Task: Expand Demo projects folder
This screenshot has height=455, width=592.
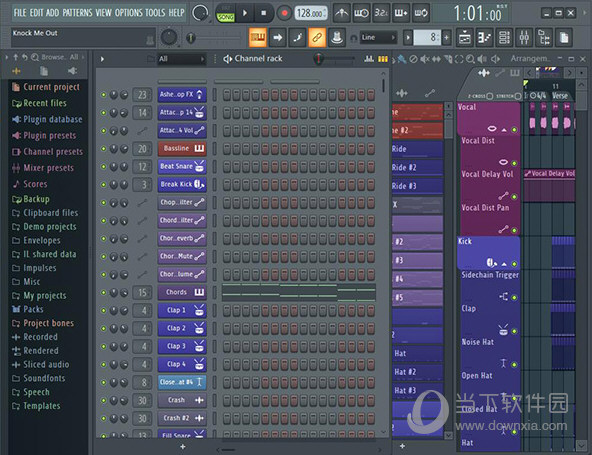Action: coord(44,227)
